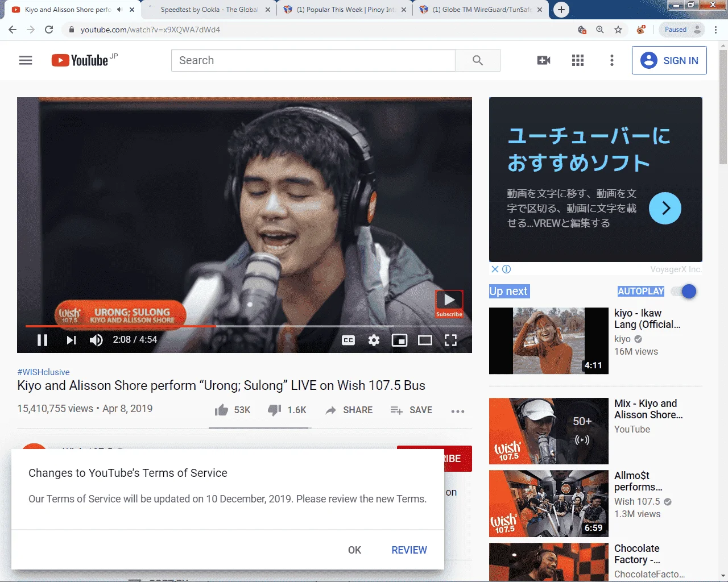Click SAVE to playlist
Viewport: 728px width, 582px height.
[411, 410]
